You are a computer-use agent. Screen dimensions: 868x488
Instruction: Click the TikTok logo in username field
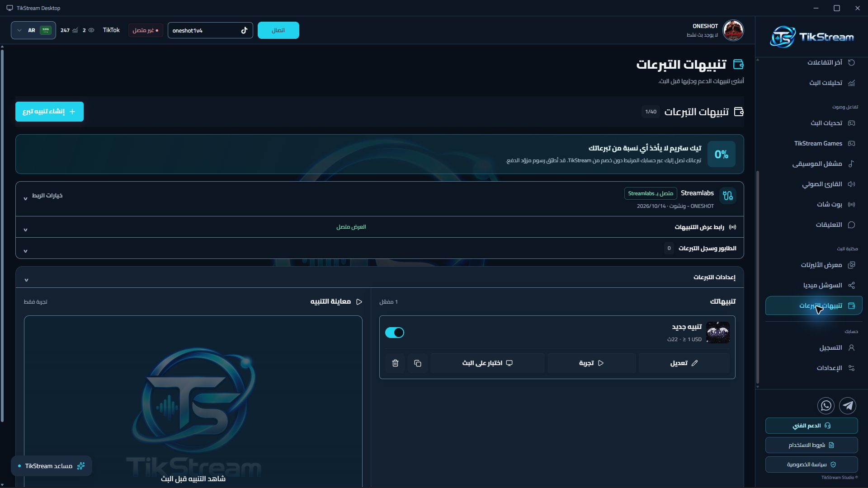244,30
